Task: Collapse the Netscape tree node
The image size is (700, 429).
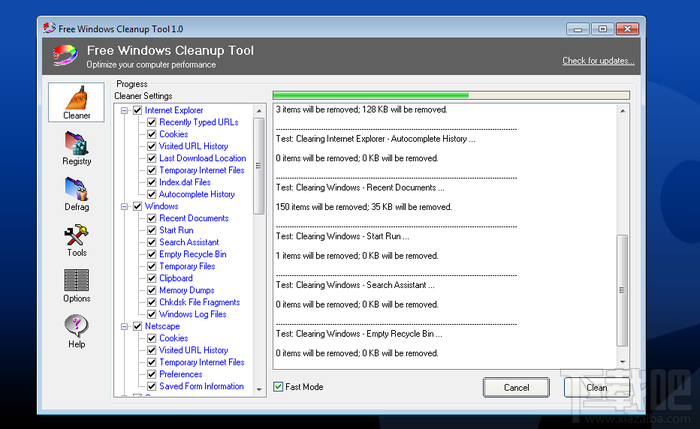Action: 125,326
